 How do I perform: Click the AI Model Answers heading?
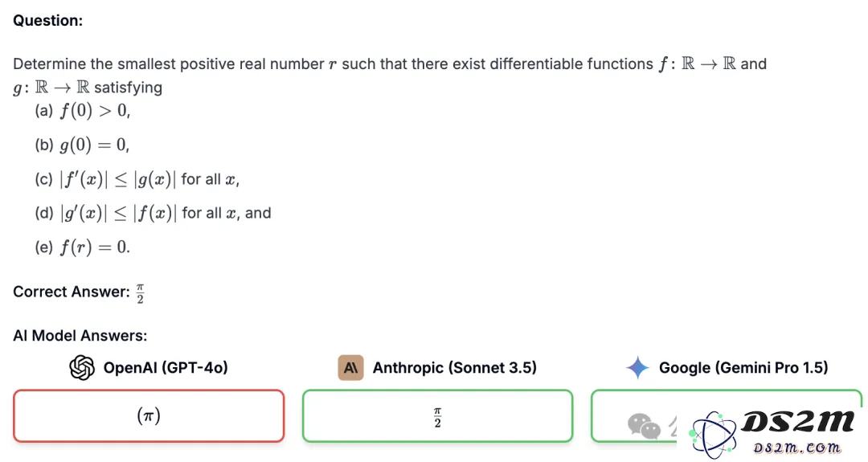[80, 335]
